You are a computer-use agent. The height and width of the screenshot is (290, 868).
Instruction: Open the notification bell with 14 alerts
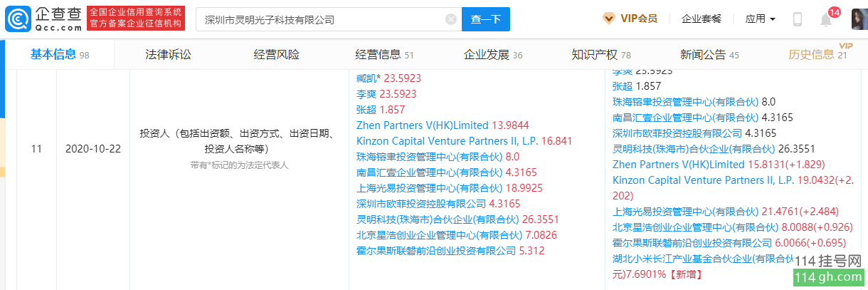pyautogui.click(x=826, y=19)
